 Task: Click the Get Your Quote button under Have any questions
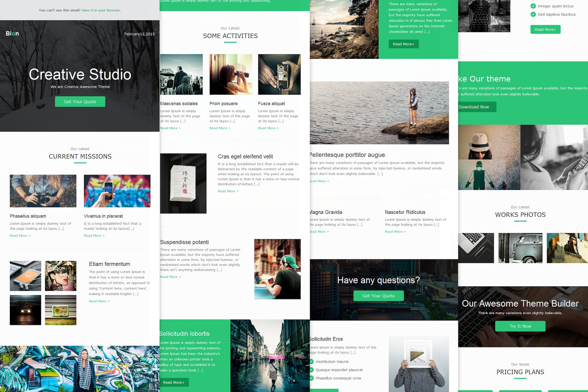click(x=378, y=296)
